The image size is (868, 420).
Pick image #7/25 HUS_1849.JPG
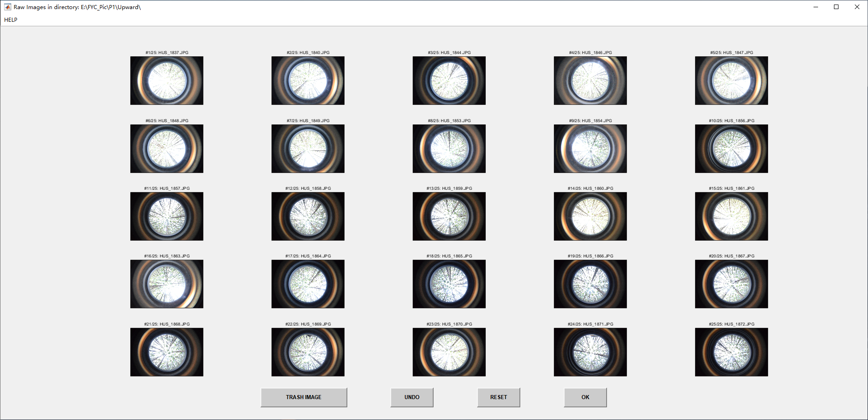click(308, 148)
